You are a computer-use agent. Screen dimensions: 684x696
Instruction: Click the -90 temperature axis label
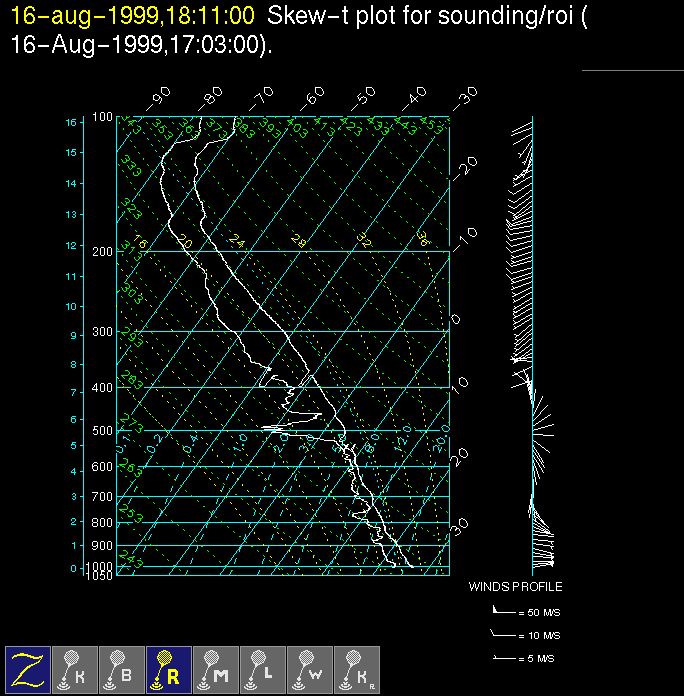pos(157,99)
